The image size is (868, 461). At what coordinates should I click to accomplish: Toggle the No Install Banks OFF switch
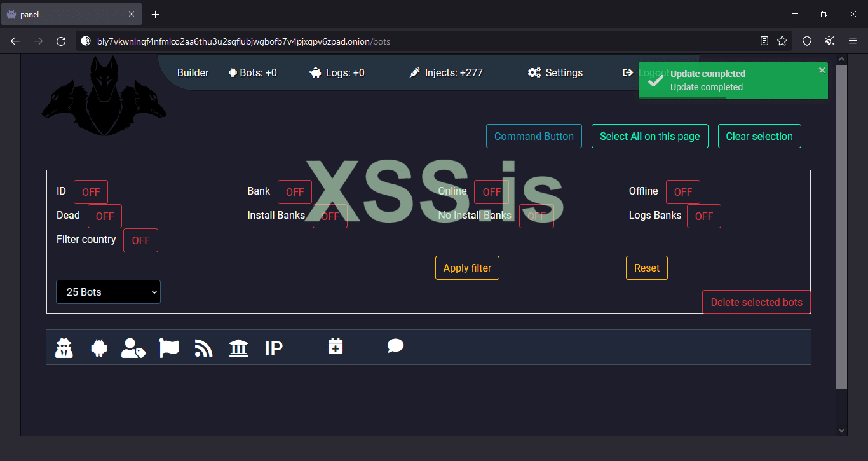coord(536,216)
